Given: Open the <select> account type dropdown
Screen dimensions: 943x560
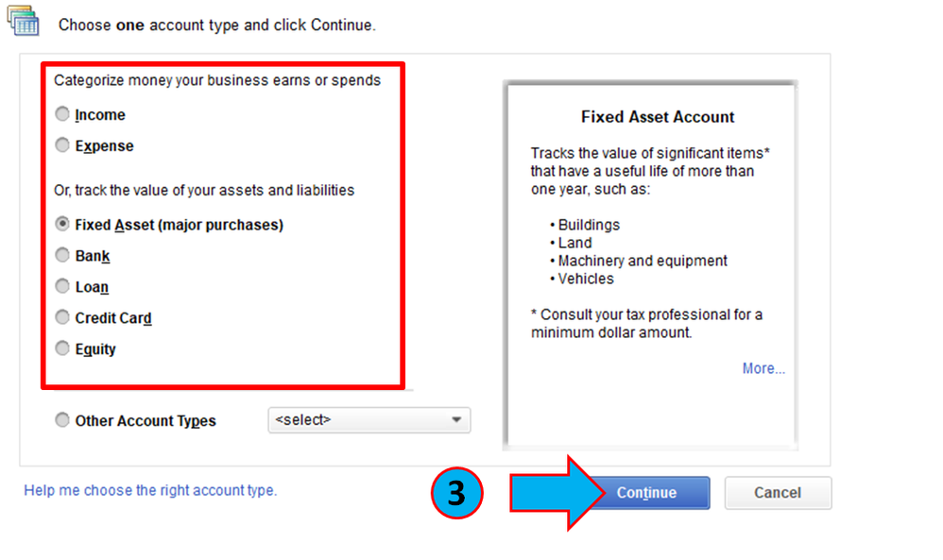Looking at the screenshot, I should click(x=369, y=420).
